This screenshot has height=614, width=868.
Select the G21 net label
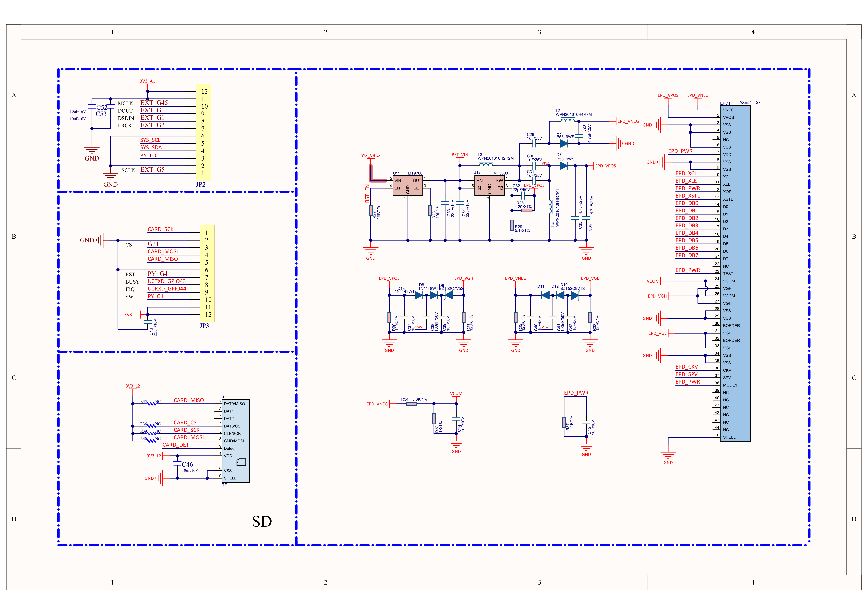coord(153,244)
